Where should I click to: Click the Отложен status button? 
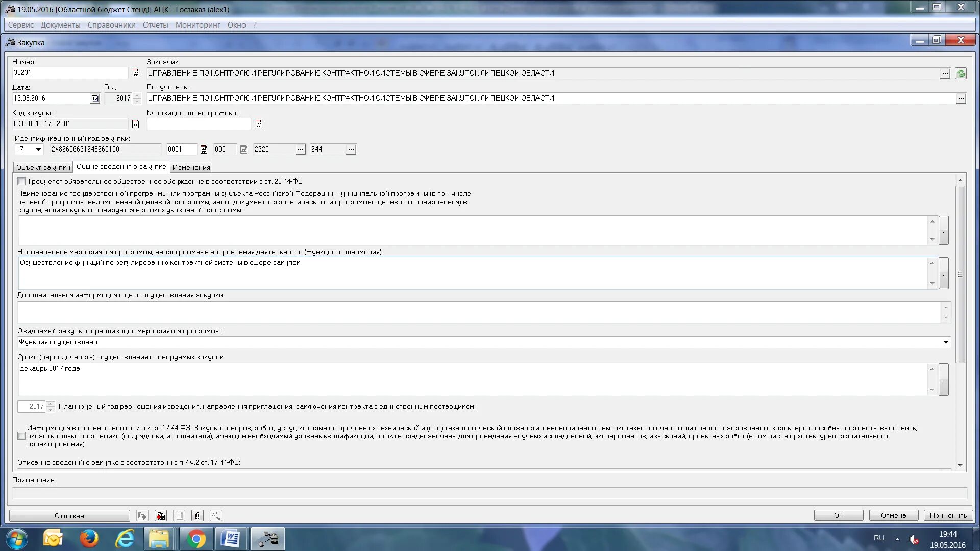pos(69,516)
